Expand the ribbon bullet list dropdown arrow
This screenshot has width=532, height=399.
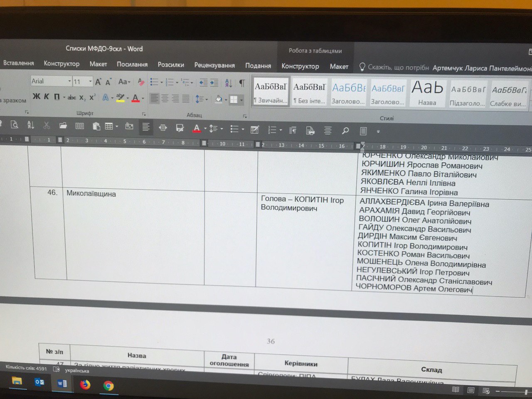(x=162, y=82)
